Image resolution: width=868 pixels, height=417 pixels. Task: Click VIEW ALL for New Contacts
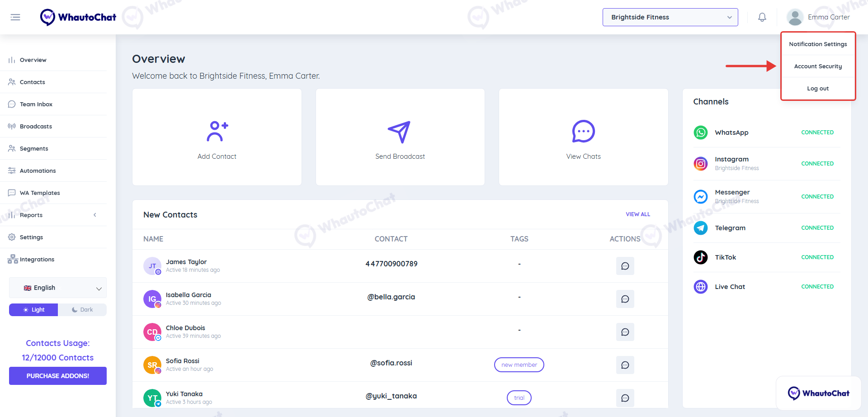click(x=638, y=214)
